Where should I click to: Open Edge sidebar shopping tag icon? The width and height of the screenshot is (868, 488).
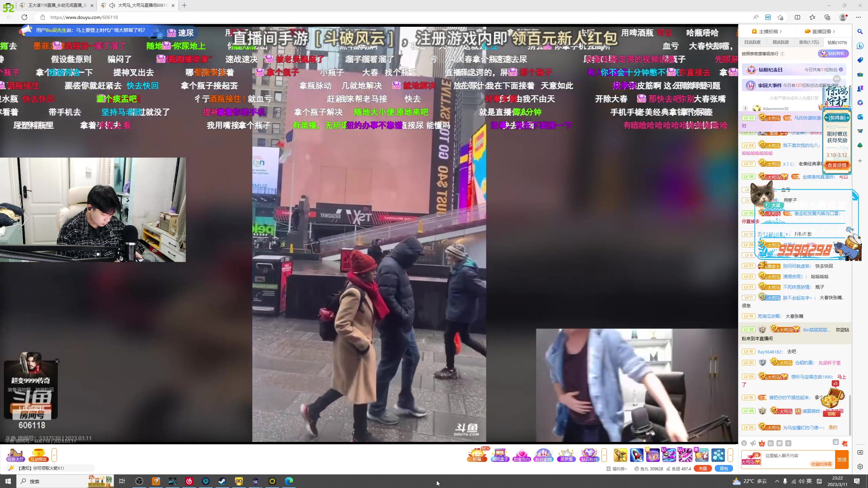pos(860,60)
